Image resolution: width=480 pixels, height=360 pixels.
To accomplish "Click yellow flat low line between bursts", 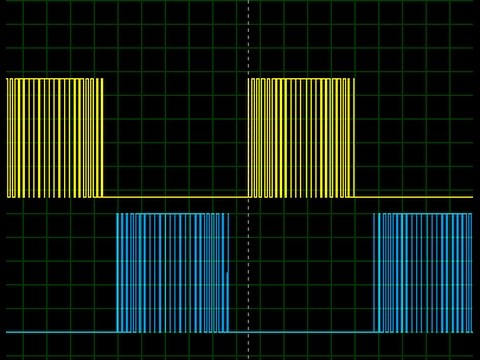I will [175, 197].
